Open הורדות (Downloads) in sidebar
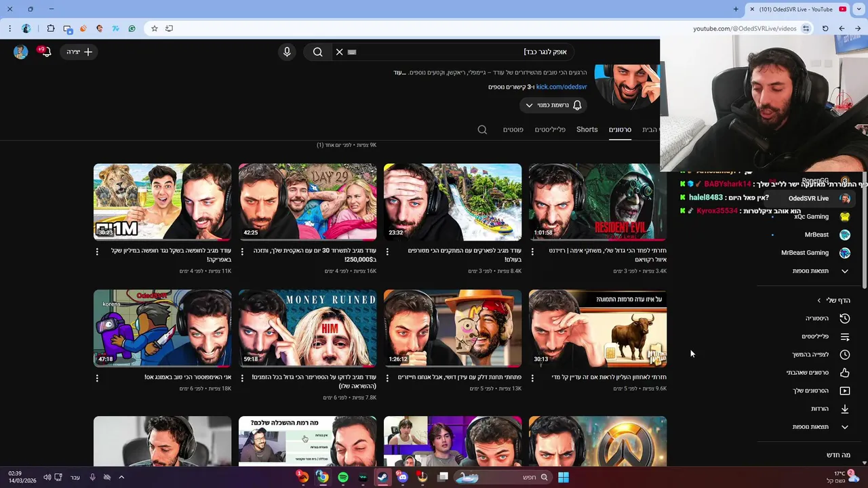 pos(811,409)
